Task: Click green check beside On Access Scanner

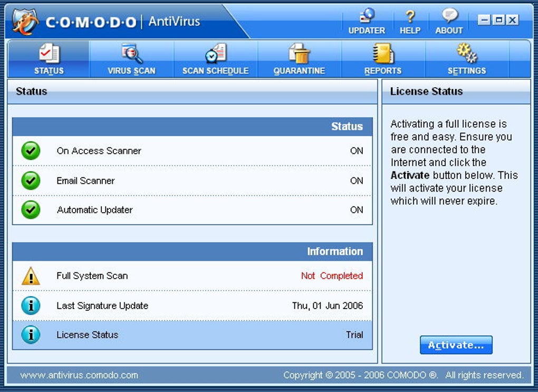Action: (31, 151)
